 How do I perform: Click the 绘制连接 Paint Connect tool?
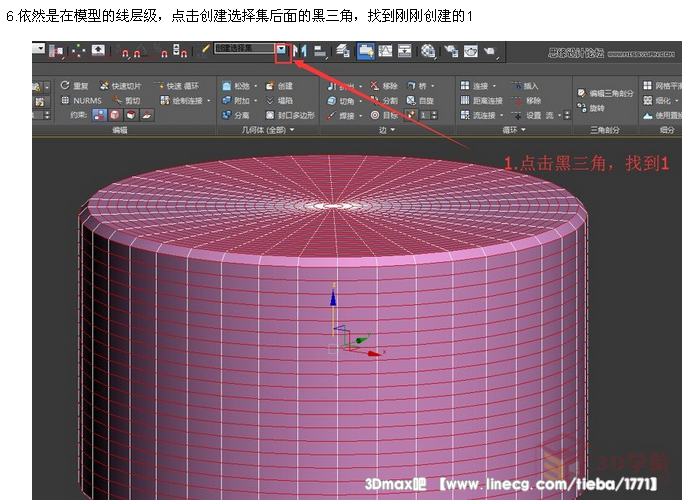tap(181, 101)
